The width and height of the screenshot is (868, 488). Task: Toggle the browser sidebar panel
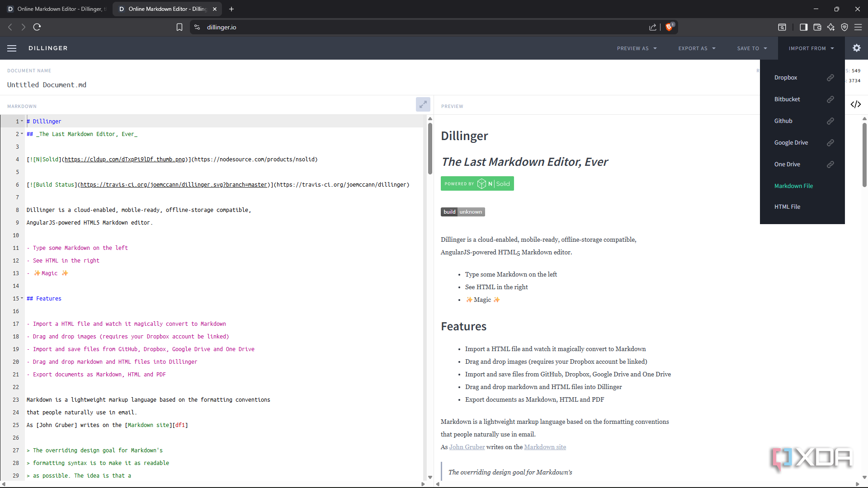click(x=803, y=27)
